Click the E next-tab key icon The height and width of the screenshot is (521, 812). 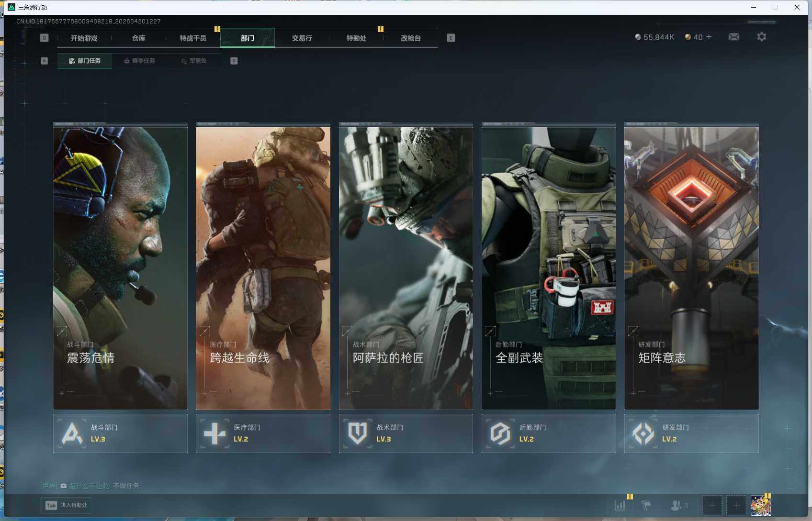pyautogui.click(x=451, y=38)
